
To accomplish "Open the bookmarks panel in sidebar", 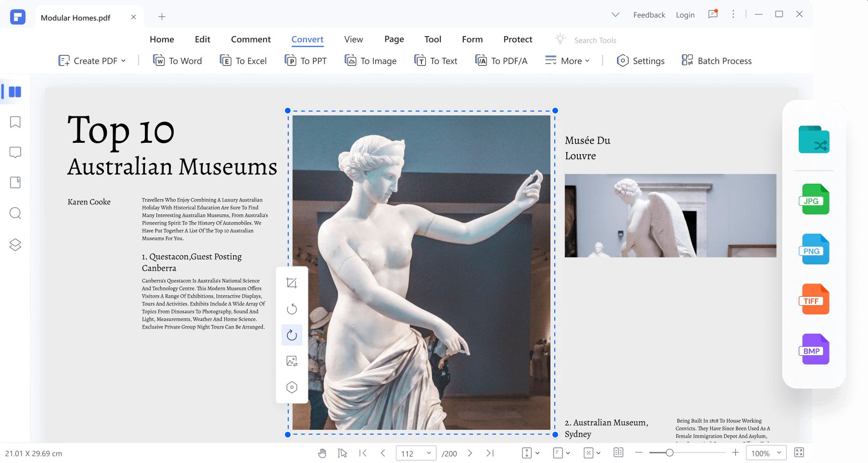I will (15, 122).
